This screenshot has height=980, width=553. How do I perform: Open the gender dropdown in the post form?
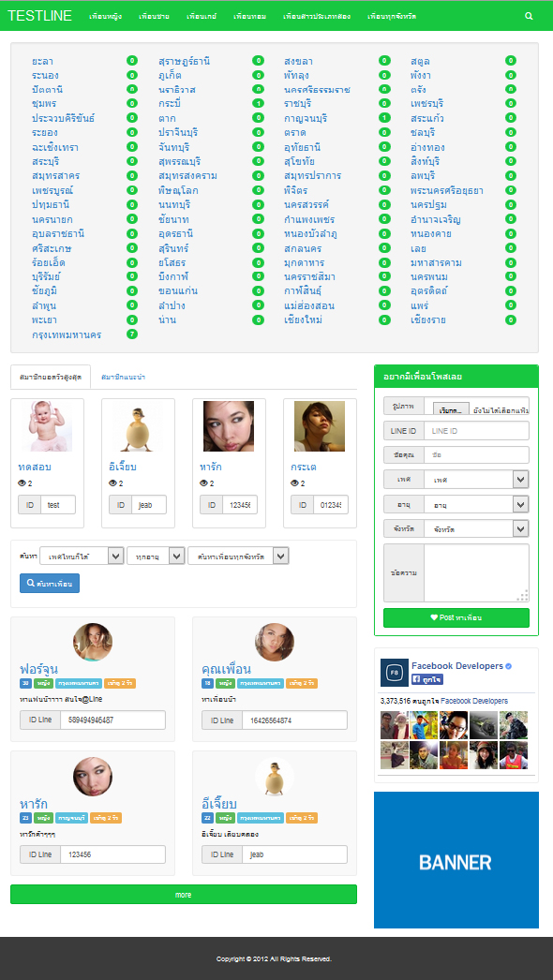pos(476,480)
